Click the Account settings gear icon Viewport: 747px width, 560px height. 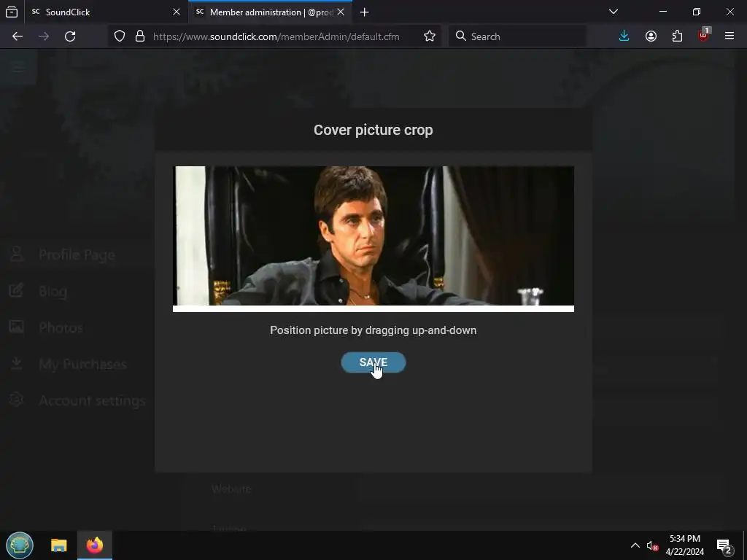(17, 400)
